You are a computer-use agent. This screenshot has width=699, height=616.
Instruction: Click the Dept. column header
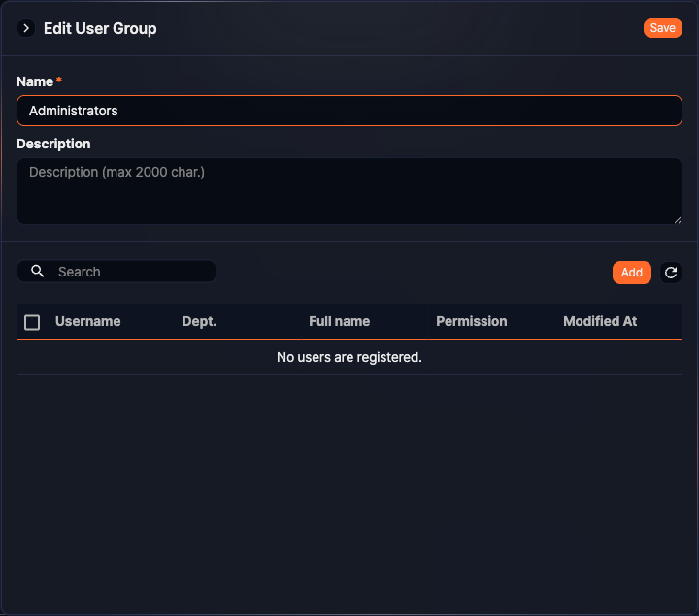click(x=199, y=321)
